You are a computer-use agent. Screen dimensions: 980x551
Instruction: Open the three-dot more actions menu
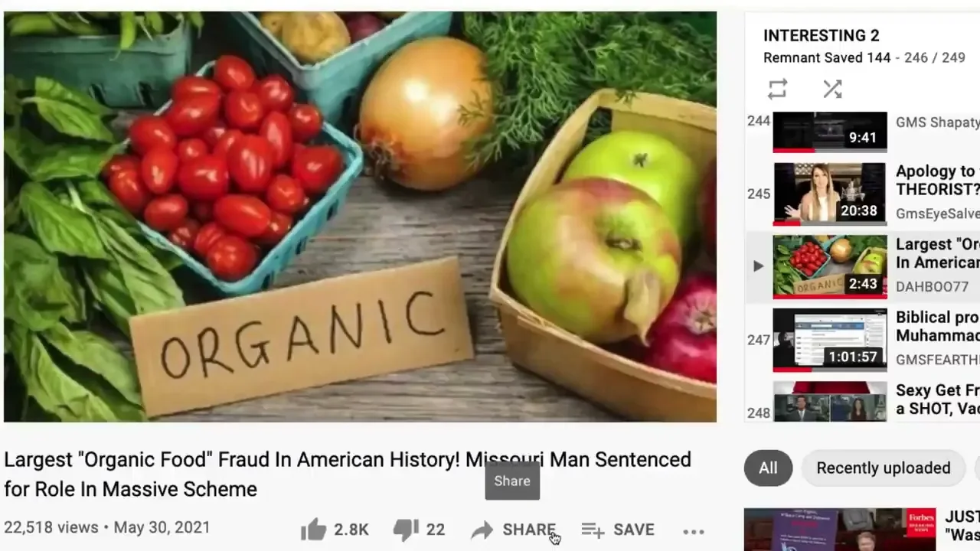[693, 531]
